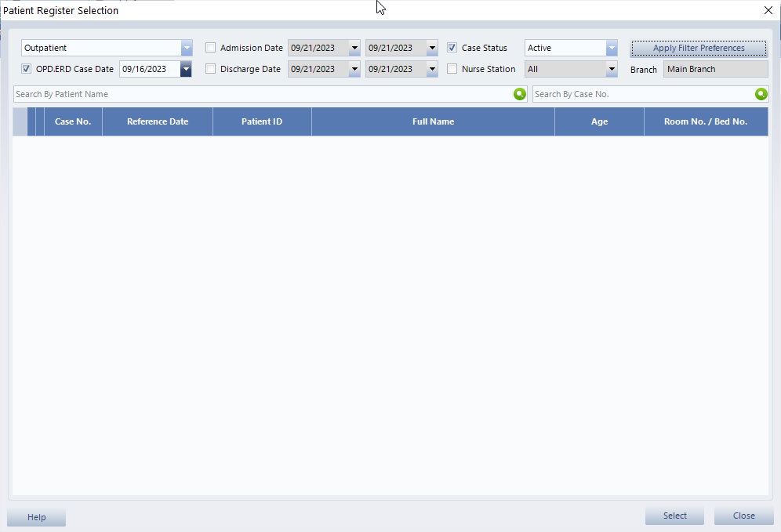
Task: Open the Help button
Action: click(x=37, y=517)
